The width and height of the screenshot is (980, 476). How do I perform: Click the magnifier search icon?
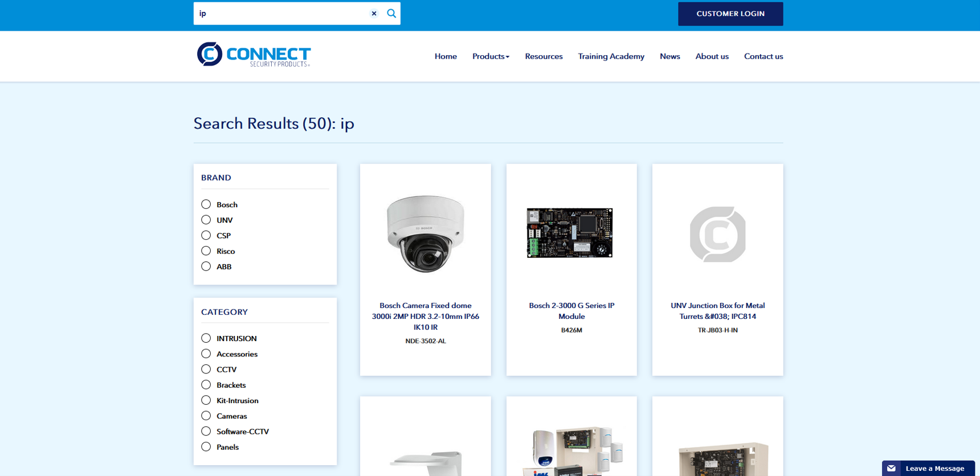pyautogui.click(x=391, y=14)
